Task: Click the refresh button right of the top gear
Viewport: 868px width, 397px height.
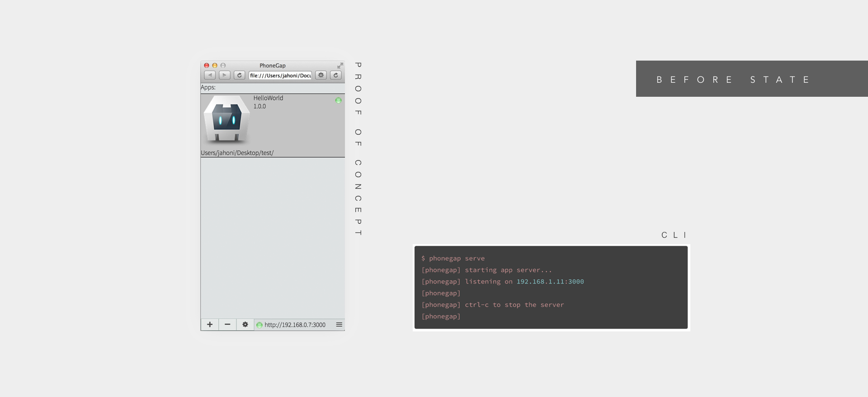Action: pos(336,75)
